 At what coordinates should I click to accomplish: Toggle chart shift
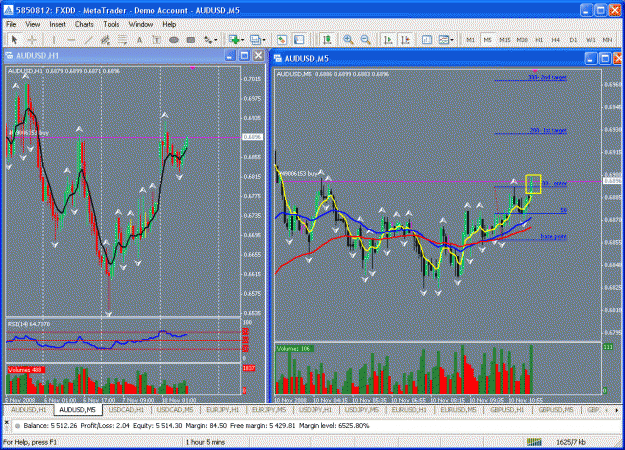pyautogui.click(x=405, y=40)
